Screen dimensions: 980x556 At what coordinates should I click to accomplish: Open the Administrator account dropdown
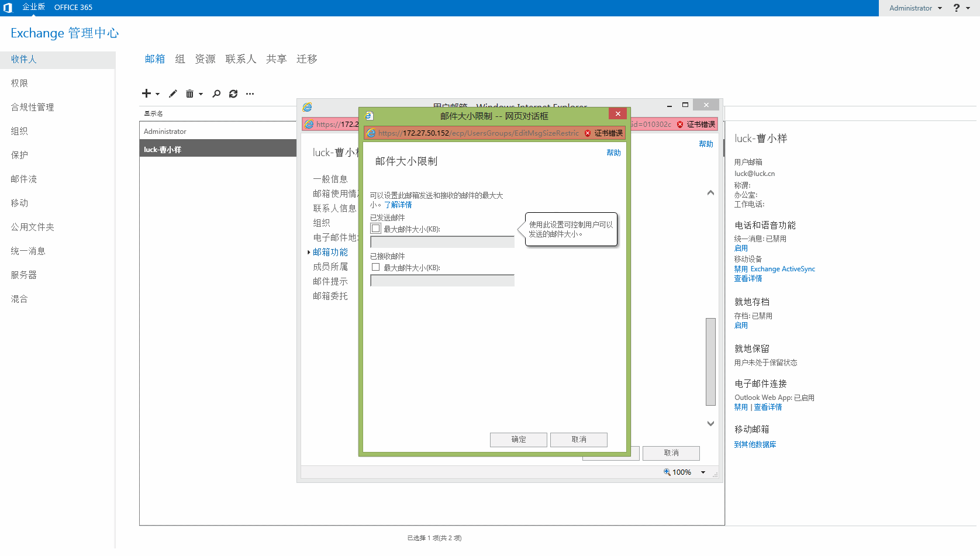pos(916,8)
